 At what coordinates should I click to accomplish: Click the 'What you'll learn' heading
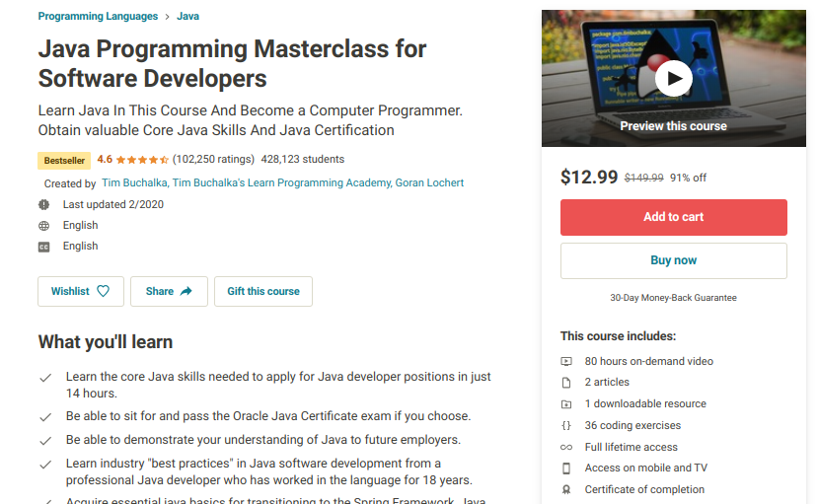106,342
